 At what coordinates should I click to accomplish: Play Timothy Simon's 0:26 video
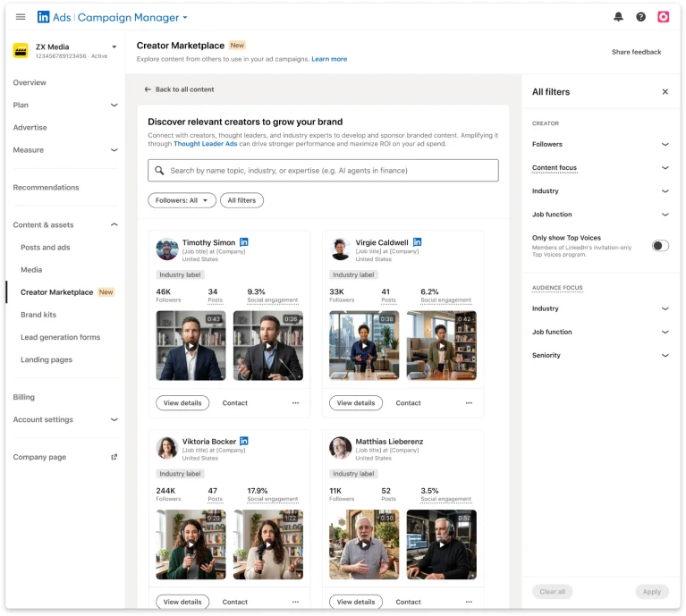point(268,346)
